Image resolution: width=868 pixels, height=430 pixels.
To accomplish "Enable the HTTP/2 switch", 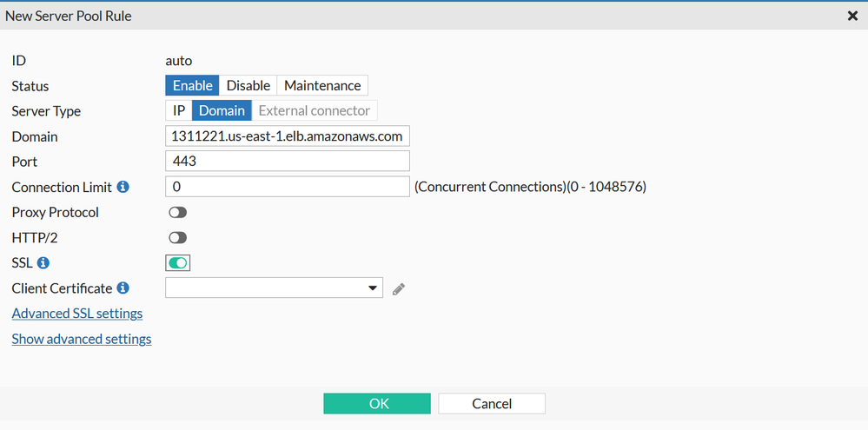I will point(177,237).
